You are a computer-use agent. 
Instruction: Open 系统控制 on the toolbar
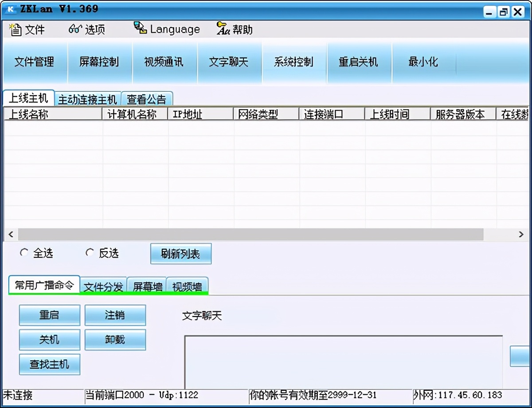(294, 62)
